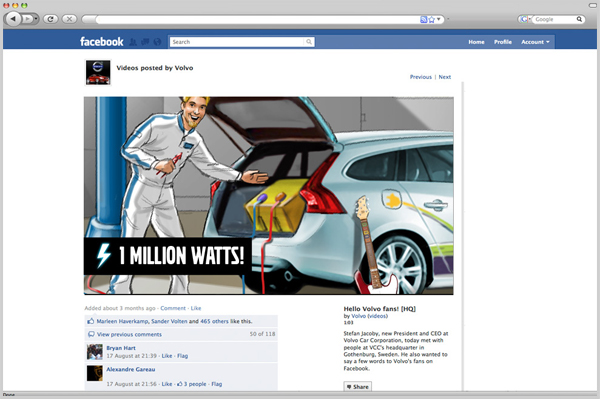Open the Google search engine selector

tap(525, 19)
